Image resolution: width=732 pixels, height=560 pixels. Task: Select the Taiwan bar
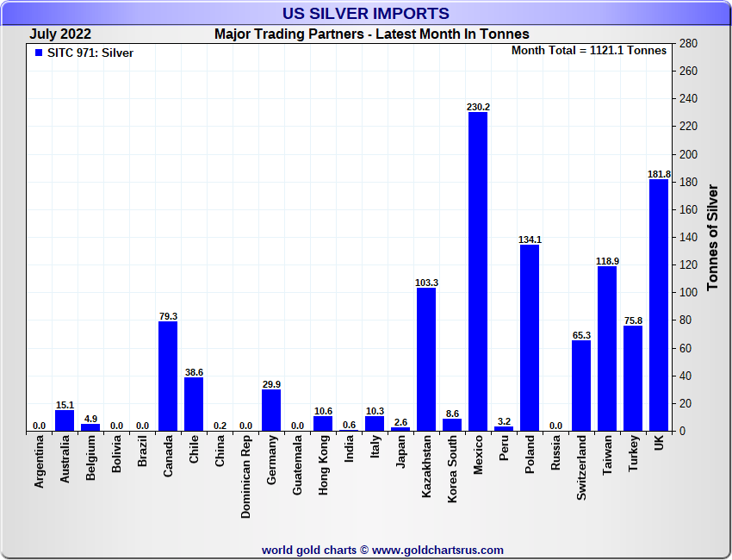607,348
